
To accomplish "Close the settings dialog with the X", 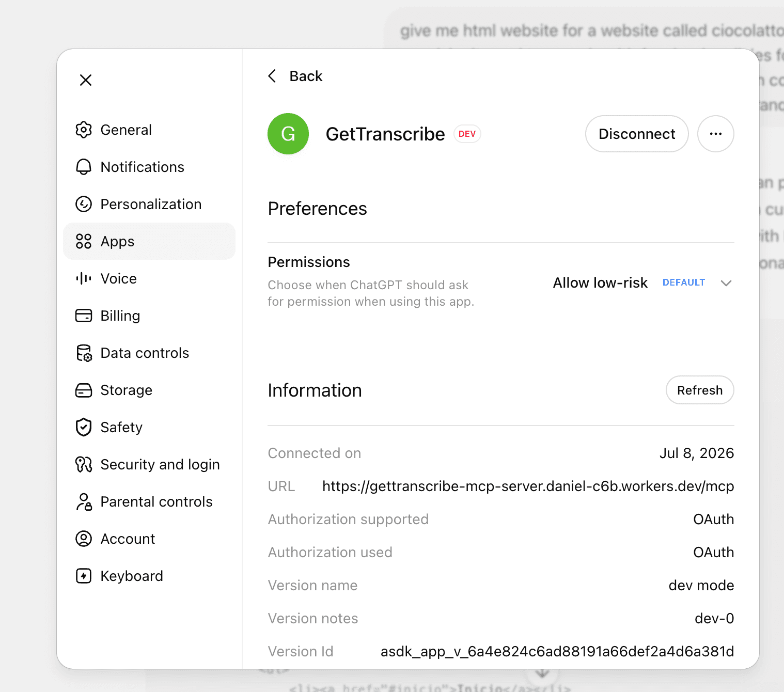I will (x=86, y=80).
